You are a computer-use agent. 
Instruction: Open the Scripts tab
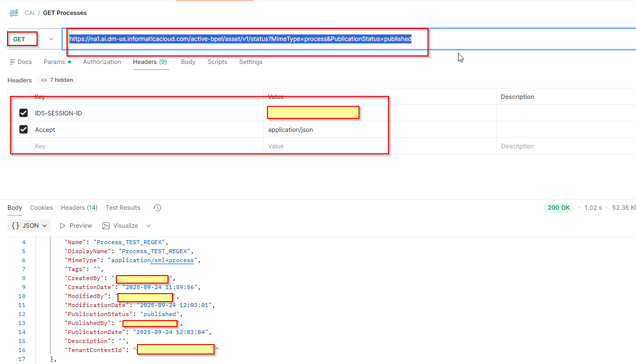point(217,62)
